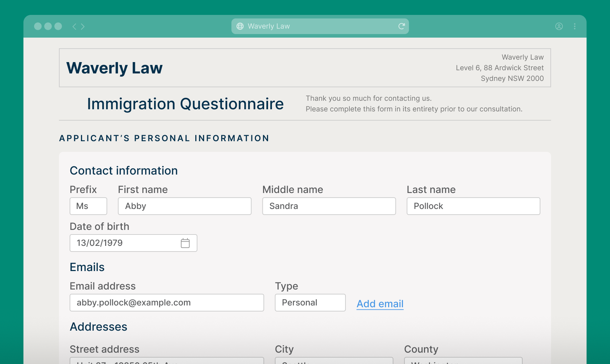Edit the First name field Abby
610x364 pixels.
click(185, 206)
